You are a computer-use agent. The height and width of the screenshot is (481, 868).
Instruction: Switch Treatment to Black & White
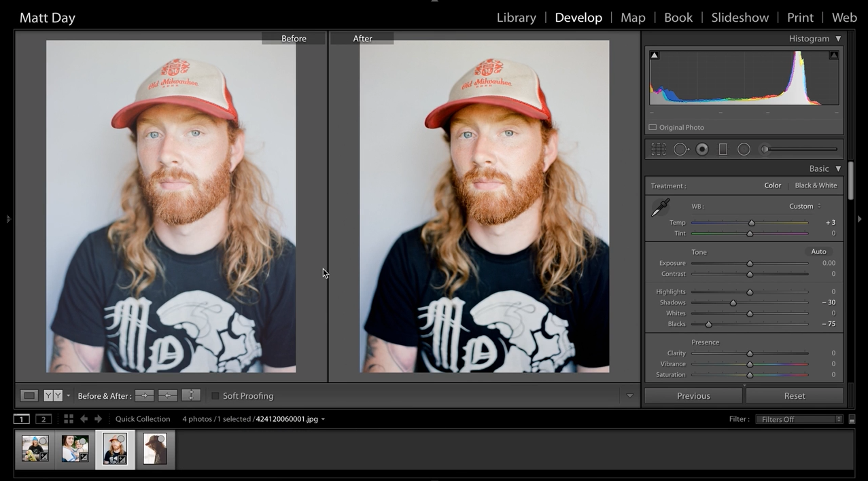[815, 185]
